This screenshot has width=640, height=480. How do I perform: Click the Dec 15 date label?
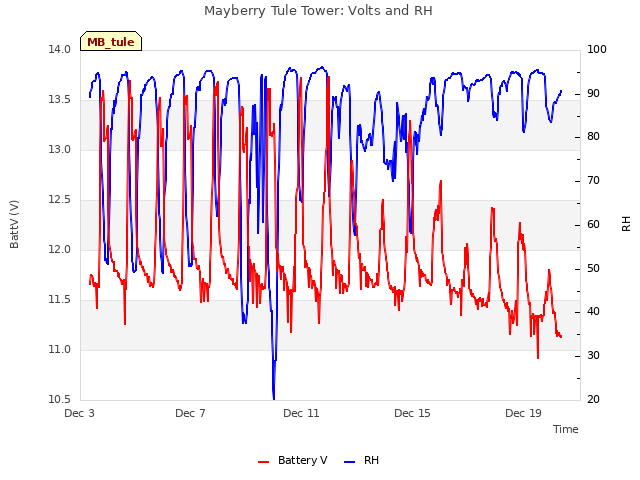(x=412, y=413)
